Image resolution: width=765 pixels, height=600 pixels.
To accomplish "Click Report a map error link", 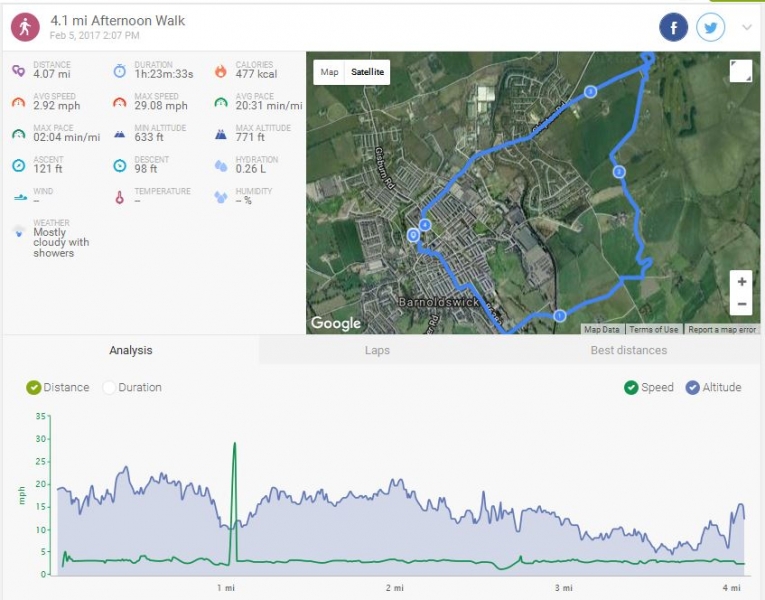I will pos(722,330).
